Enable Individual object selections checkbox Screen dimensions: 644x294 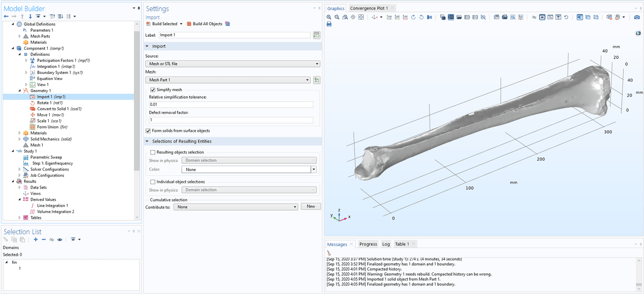coord(153,182)
